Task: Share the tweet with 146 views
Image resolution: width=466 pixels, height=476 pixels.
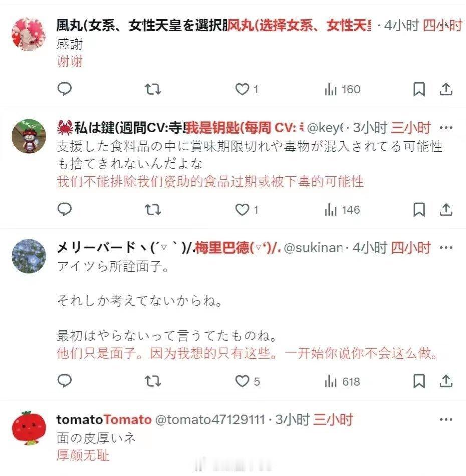Action: click(446, 210)
